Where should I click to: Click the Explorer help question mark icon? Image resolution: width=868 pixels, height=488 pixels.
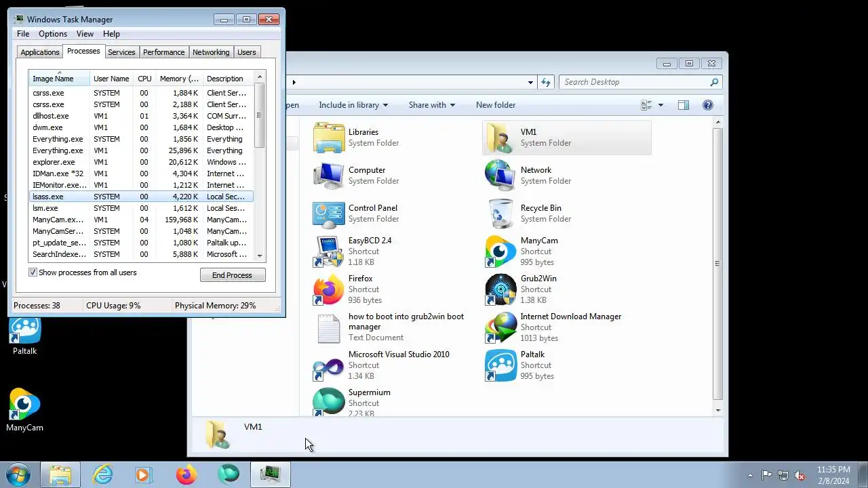pos(708,105)
